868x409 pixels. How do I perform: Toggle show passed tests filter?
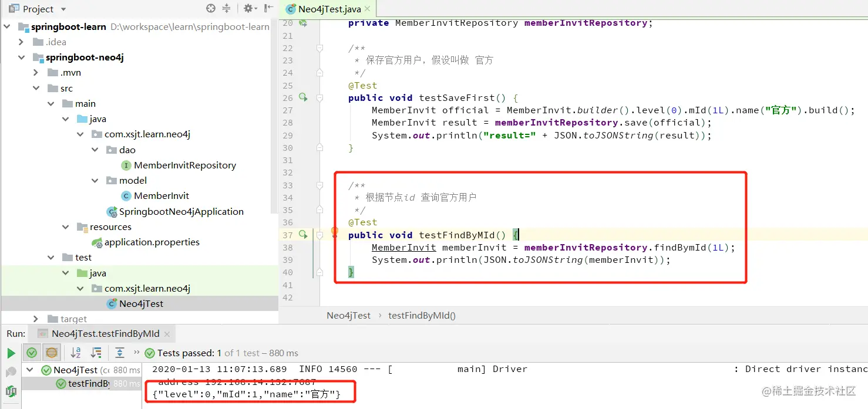[32, 353]
